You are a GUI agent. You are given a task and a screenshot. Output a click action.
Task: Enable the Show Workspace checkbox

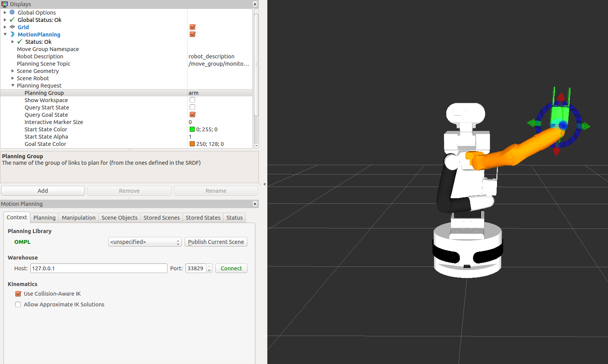(192, 100)
